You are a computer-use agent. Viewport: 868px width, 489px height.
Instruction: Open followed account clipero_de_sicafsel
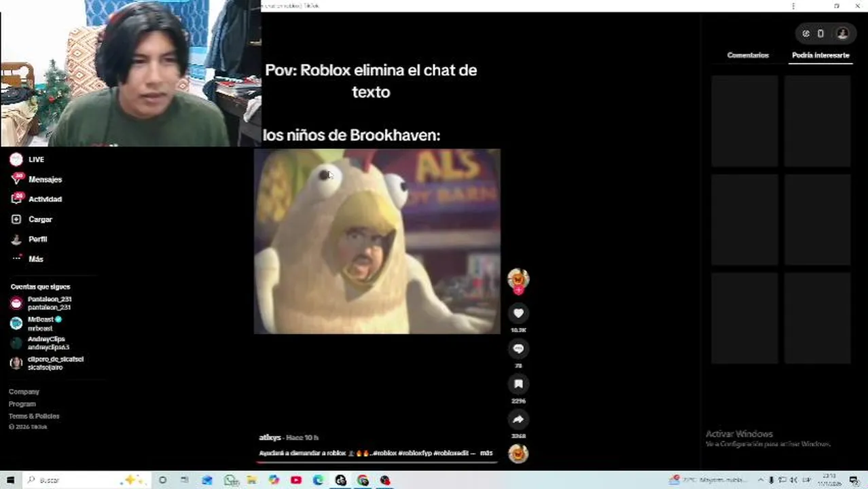point(46,363)
